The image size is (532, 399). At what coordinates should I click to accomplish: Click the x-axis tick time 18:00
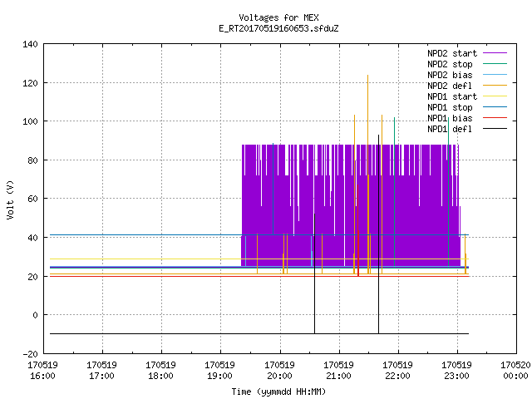160,377
